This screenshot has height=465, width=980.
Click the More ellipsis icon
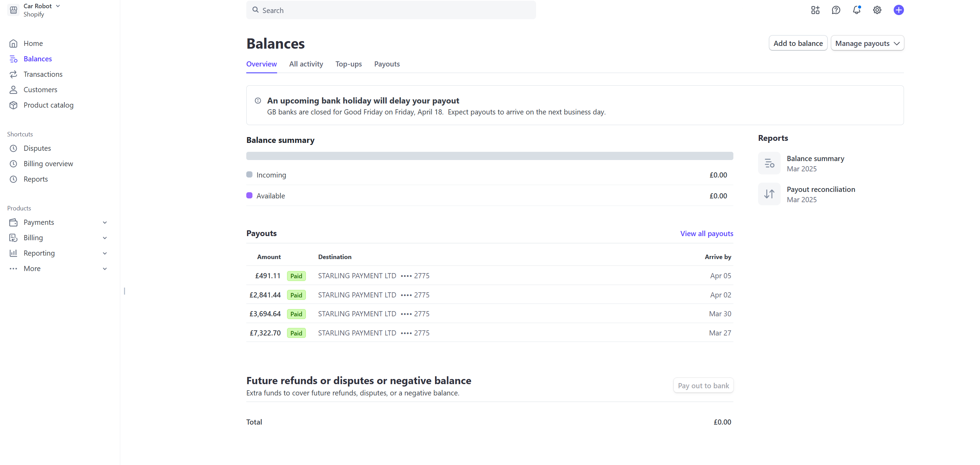(x=13, y=269)
